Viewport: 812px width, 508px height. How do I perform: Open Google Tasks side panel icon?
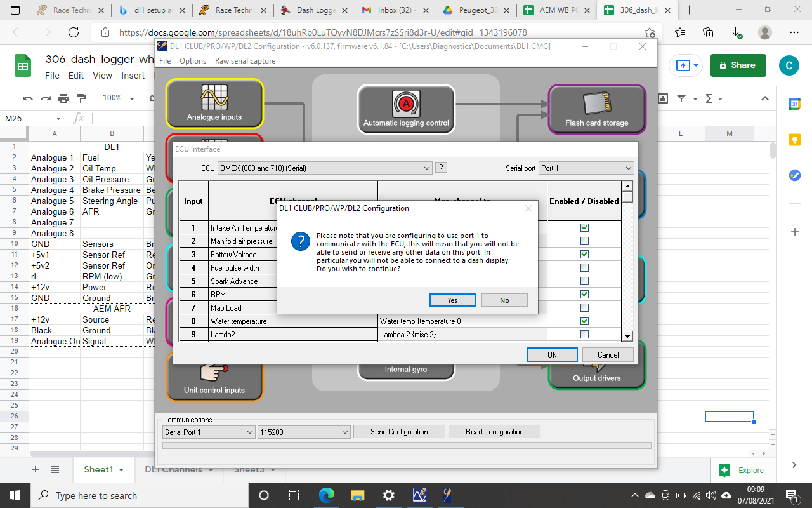point(795,175)
